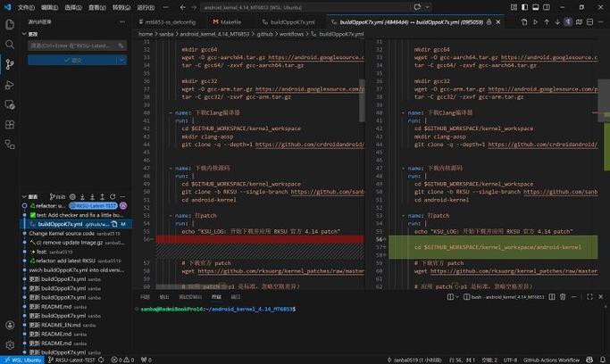Toggle primary sidebar visibility in title bar
610x364 pixels.
coord(525,7)
